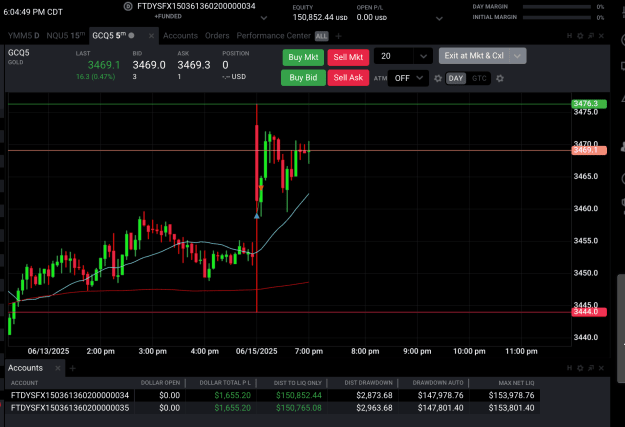Open ATM OFF dropdown
Screen dimensions: 625x427
(409, 78)
